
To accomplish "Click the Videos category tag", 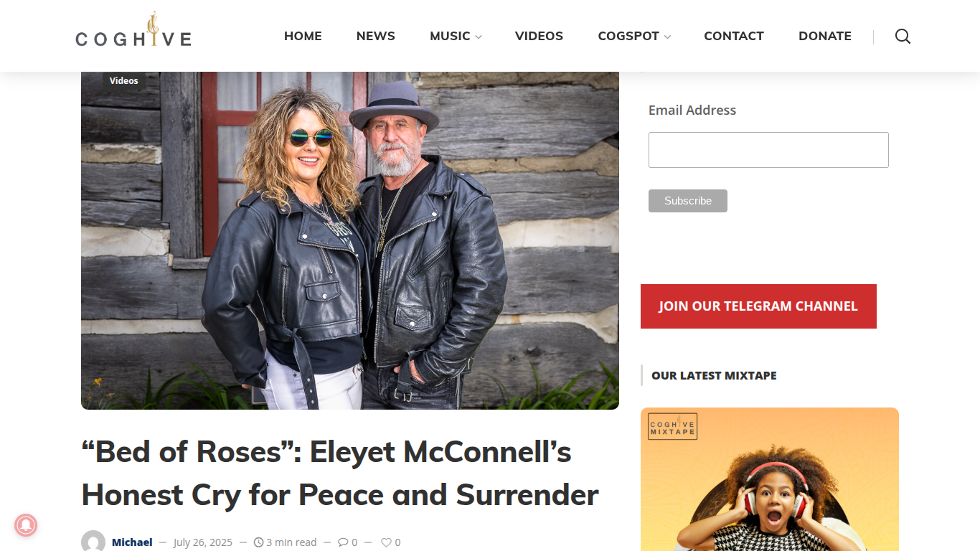I will point(124,80).
